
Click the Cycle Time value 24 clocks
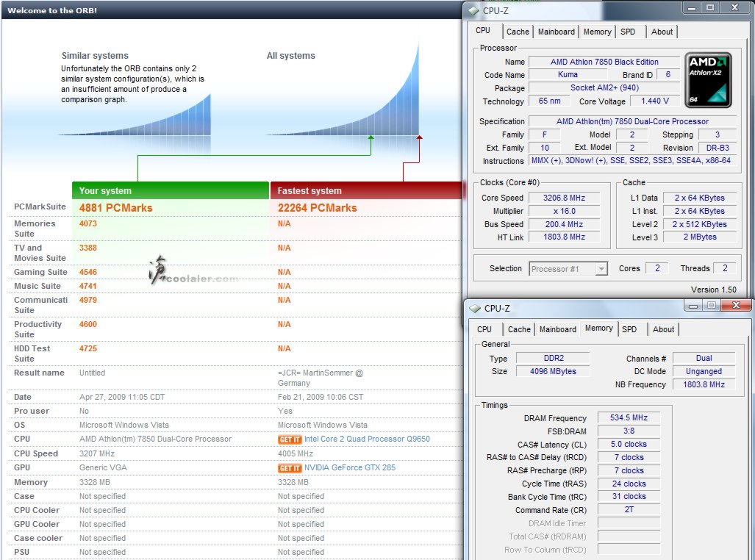click(629, 484)
